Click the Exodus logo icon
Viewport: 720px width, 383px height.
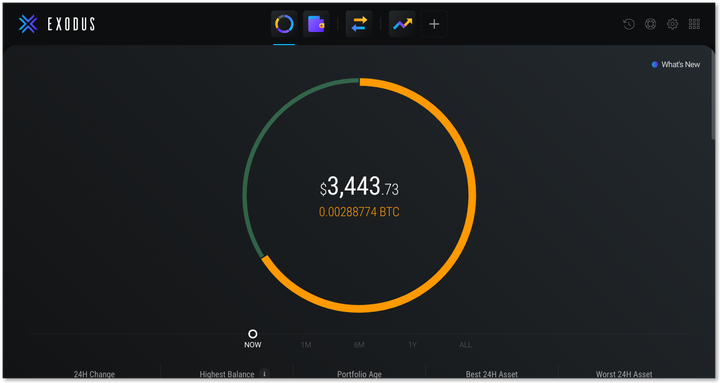point(28,24)
